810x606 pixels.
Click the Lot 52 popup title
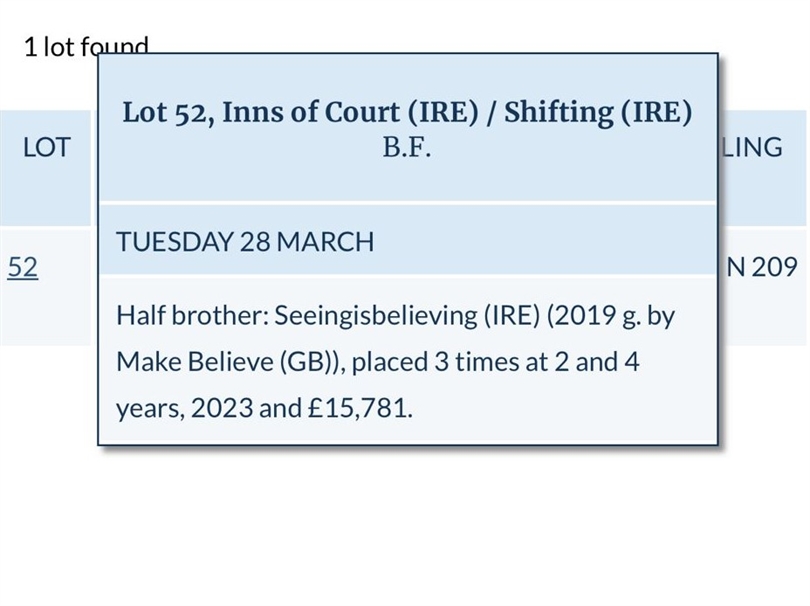click(x=407, y=112)
